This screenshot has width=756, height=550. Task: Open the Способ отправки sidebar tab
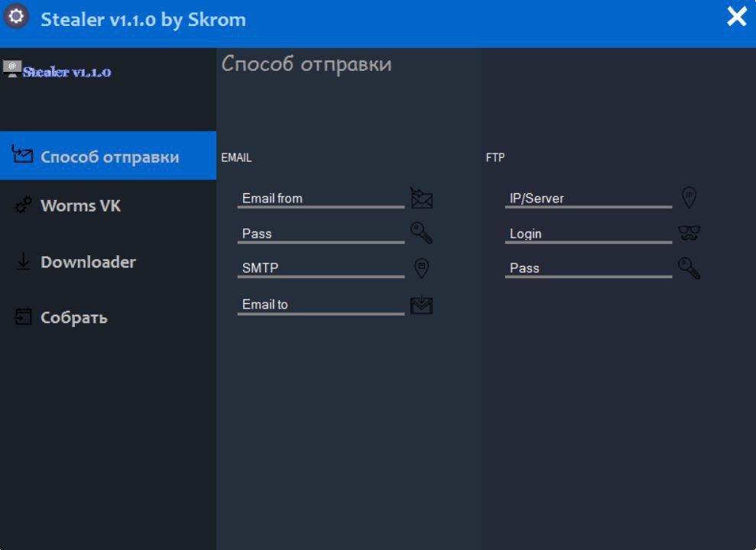108,156
